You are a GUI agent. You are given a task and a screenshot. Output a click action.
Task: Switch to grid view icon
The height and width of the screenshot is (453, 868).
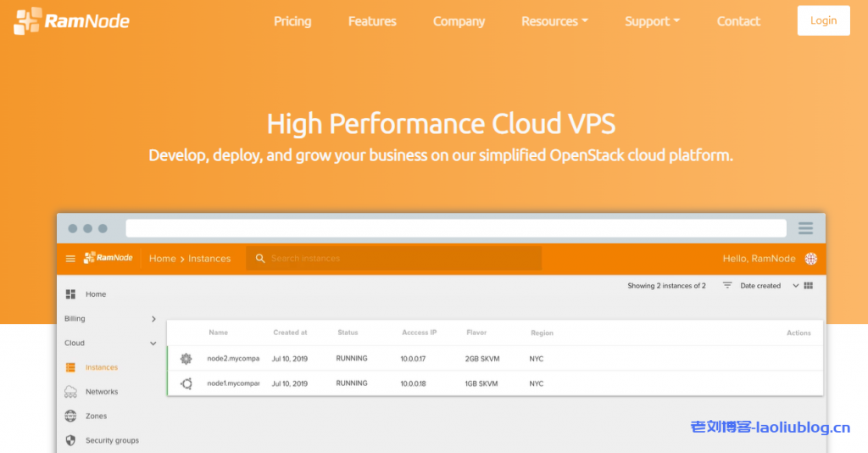(808, 286)
